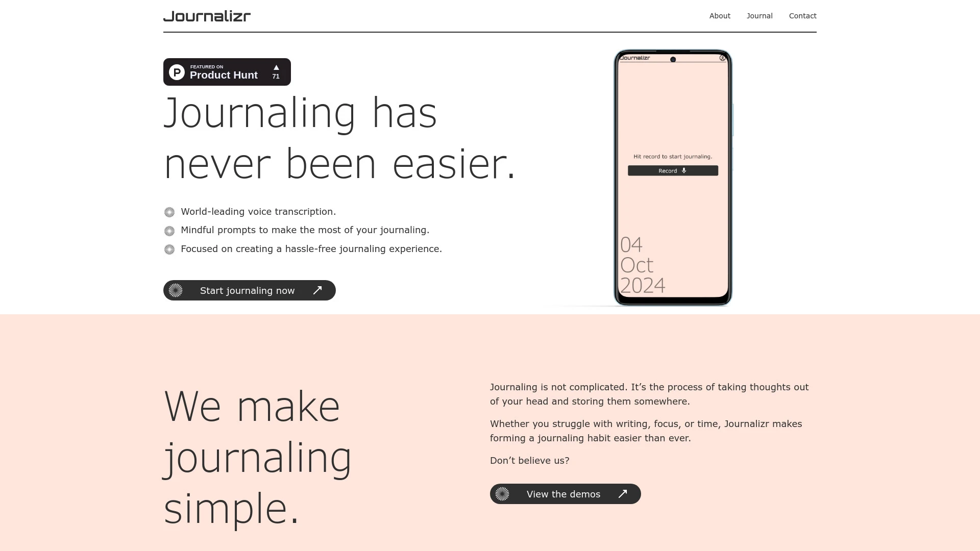Screen dimensions: 980x551
Task: Click the Journalizr wordmark in navigation bar
Action: (207, 16)
